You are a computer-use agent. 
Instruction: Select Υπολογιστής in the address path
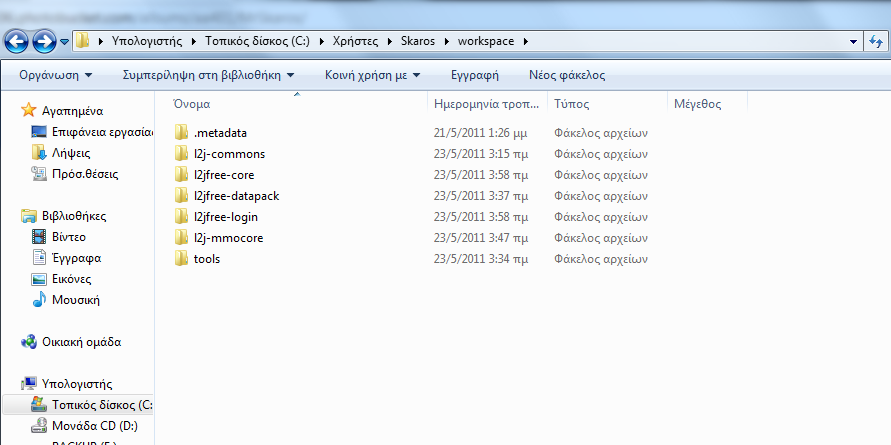point(147,41)
